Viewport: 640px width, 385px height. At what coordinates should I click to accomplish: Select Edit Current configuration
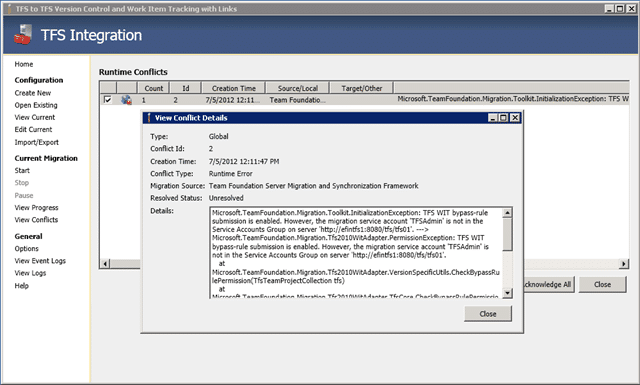tap(33, 129)
